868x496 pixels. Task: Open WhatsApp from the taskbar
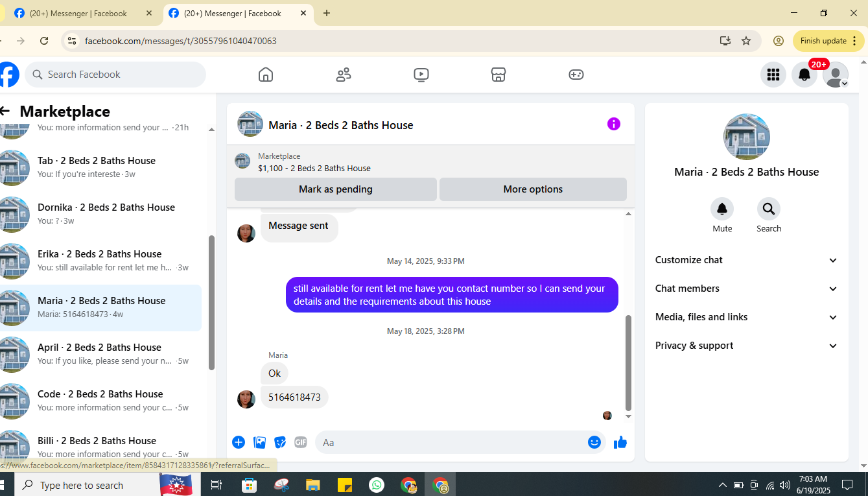pos(377,485)
